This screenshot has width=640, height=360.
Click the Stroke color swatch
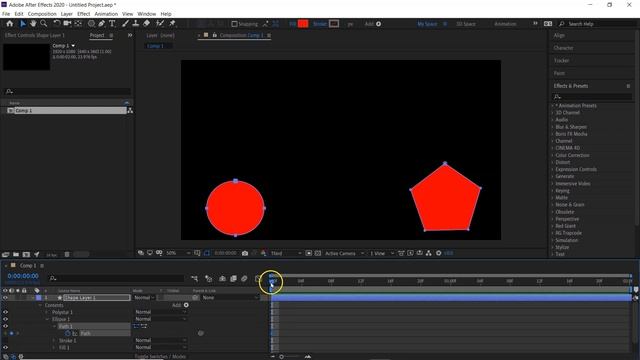(x=334, y=24)
